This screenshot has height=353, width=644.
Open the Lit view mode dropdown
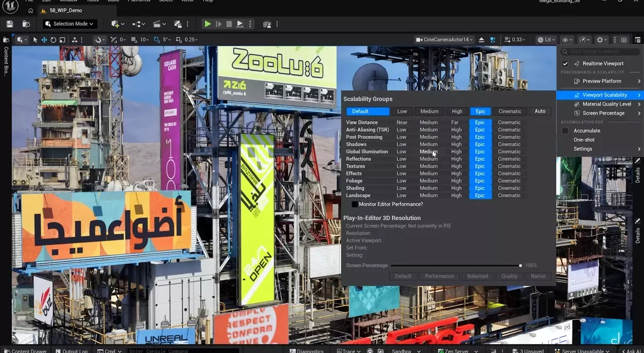(546, 40)
